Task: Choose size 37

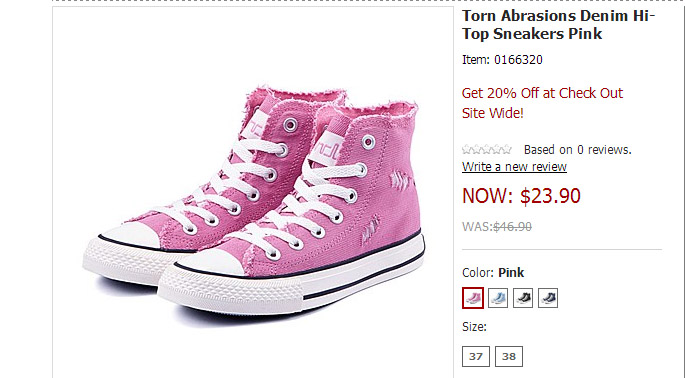Action: tap(476, 357)
